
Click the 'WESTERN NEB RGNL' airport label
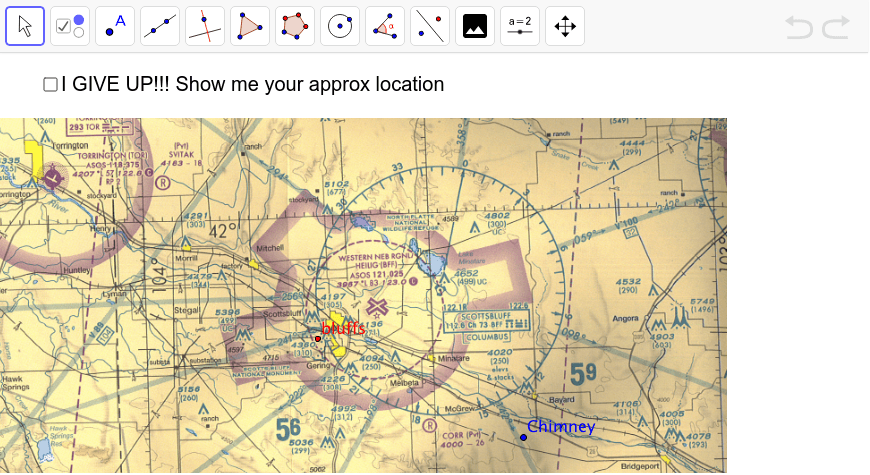click(376, 257)
